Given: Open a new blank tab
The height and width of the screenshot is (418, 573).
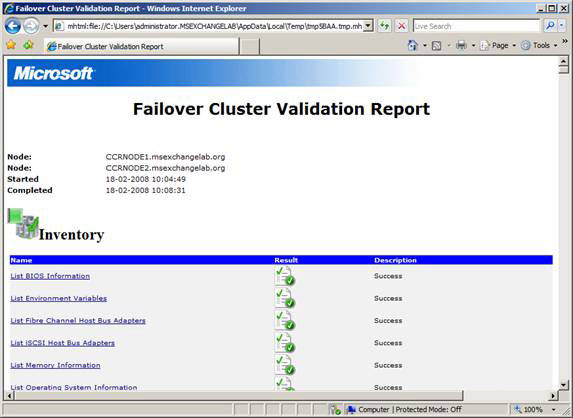Looking at the screenshot, I should 250,47.
